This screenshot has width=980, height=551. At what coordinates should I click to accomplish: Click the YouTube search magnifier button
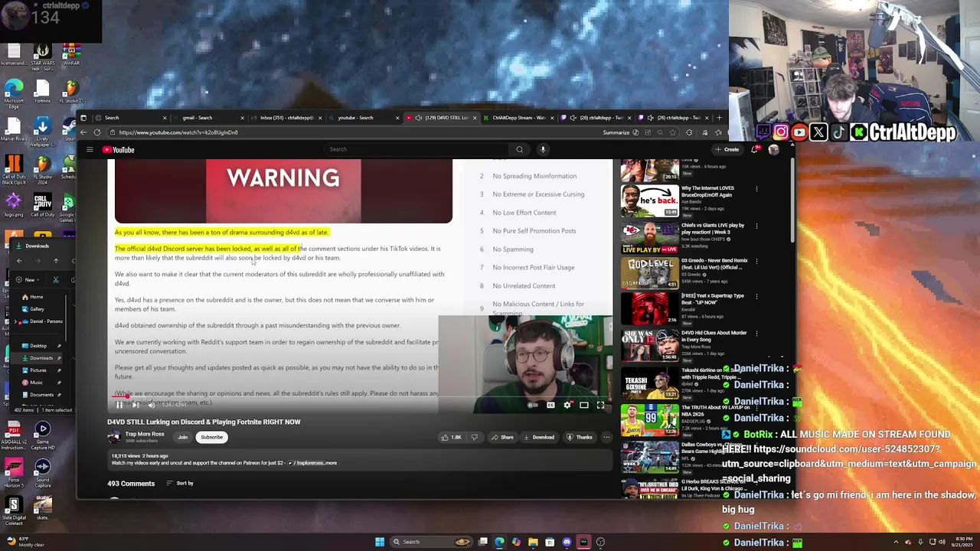pyautogui.click(x=520, y=149)
